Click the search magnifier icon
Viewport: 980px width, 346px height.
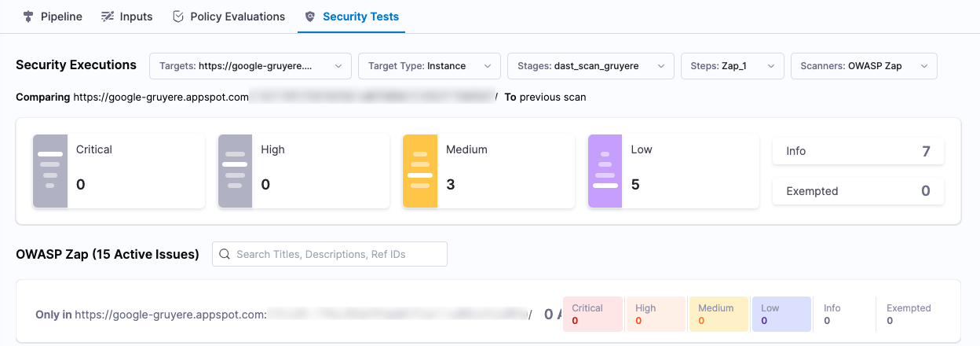[225, 254]
